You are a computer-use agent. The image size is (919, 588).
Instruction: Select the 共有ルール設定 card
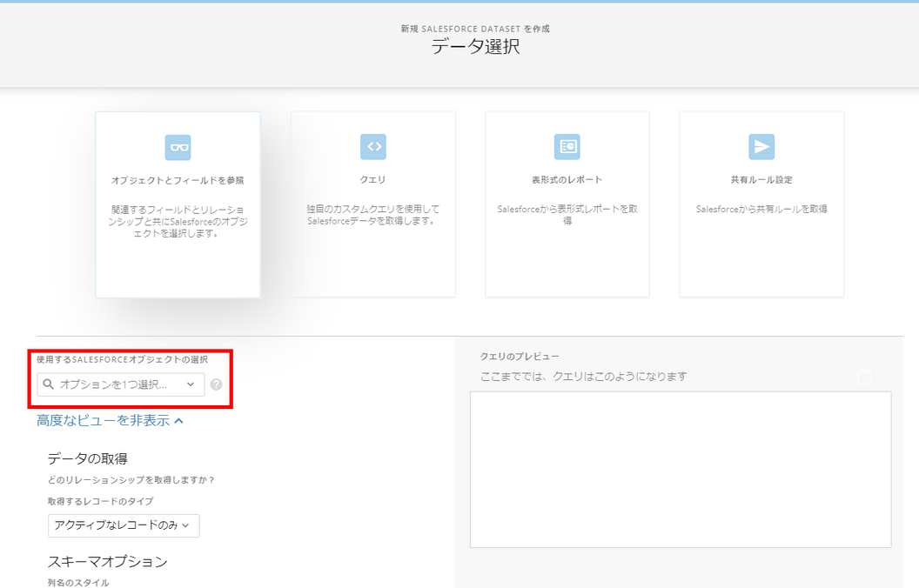pos(761,204)
